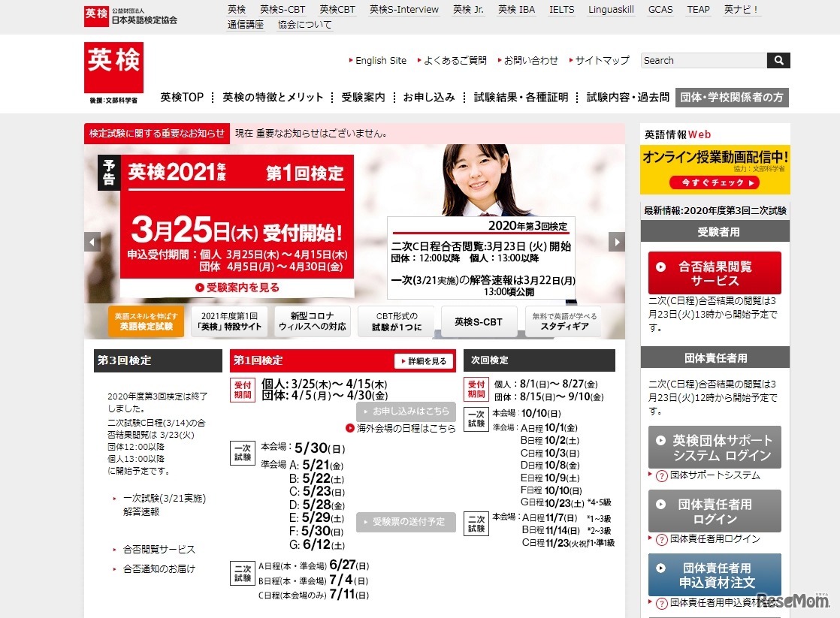Click 英検団体サポートシステム ログイン button
Viewport: 840px width, 618px height.
point(715,447)
